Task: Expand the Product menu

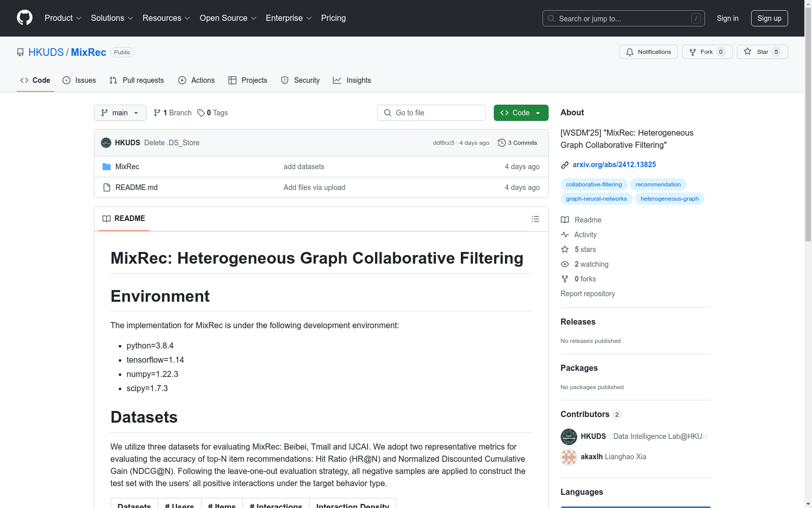Action: 63,18
